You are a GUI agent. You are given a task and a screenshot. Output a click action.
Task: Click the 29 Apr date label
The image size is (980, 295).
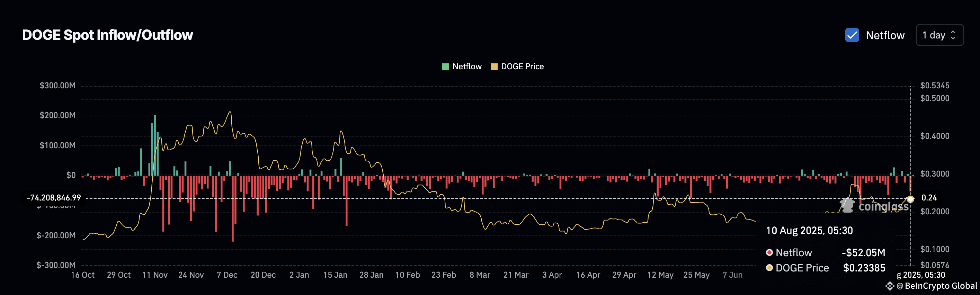624,275
